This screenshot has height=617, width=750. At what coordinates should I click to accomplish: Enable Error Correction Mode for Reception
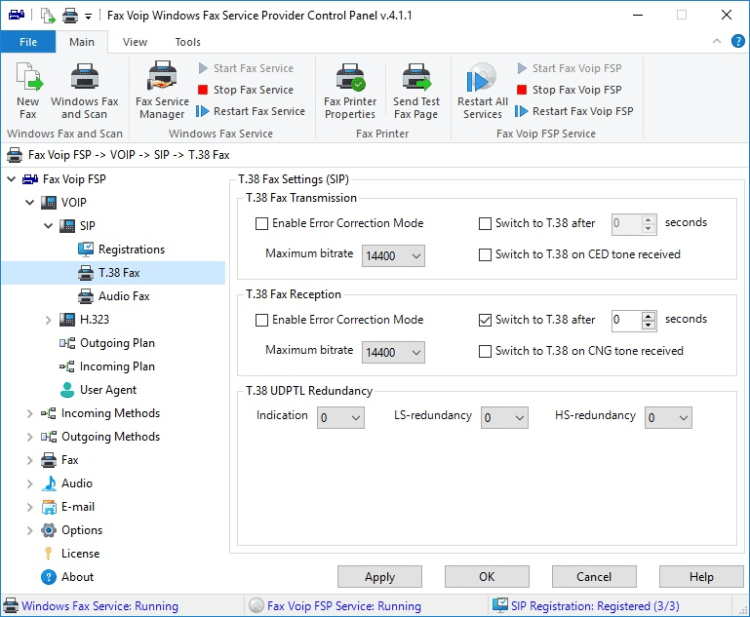click(262, 320)
